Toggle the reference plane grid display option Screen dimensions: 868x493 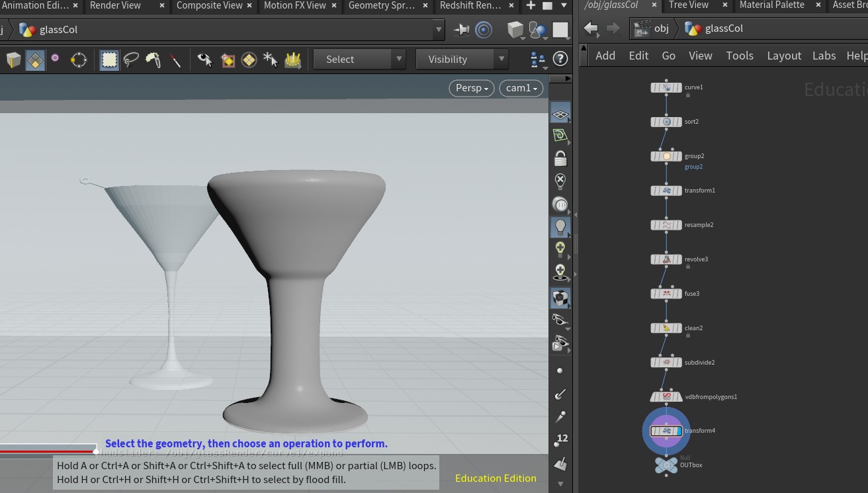[560, 114]
